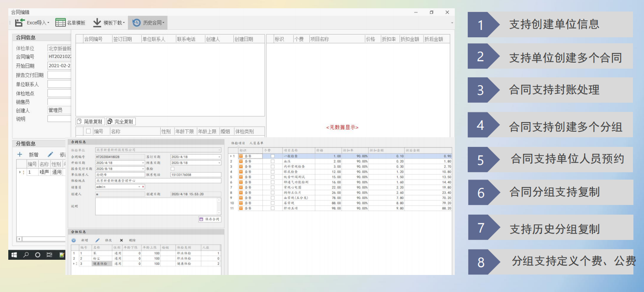Image resolution: width=644 pixels, height=292 pixels.
Task: Click the 模板下载 download arrow icon
Action: point(97,23)
